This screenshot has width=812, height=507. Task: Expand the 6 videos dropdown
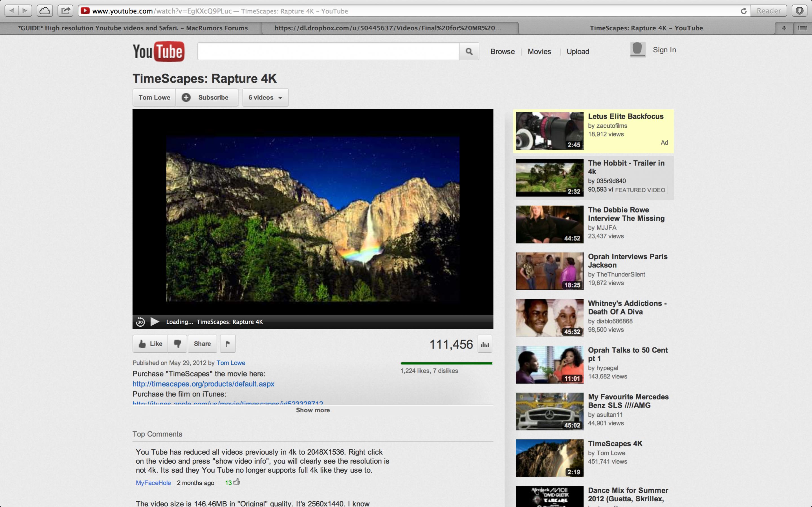265,98
